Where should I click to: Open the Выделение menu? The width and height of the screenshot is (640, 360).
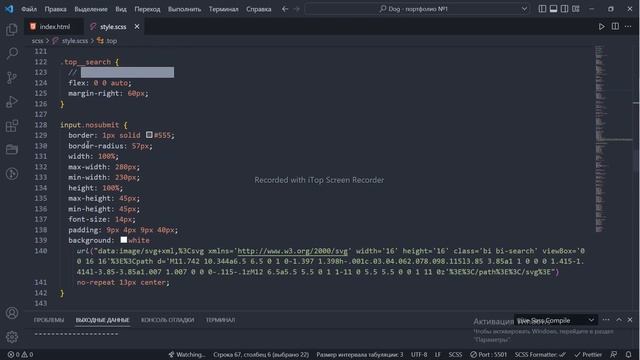point(91,9)
